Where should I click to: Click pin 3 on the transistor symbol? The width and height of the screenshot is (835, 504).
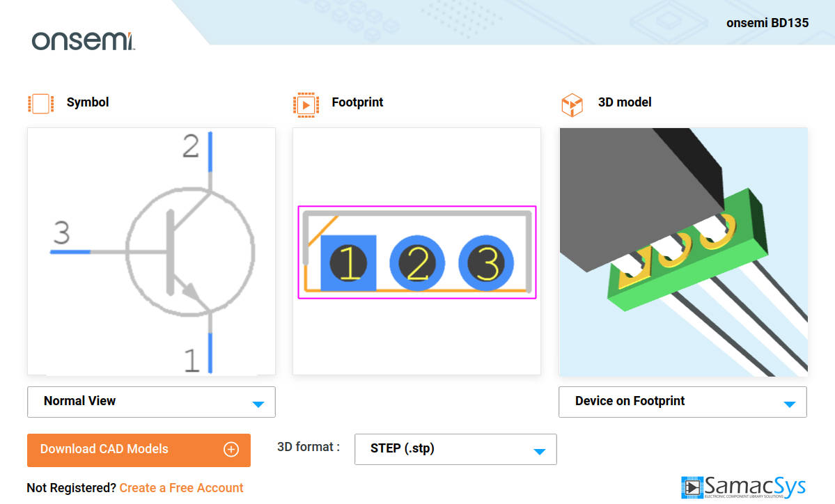click(70, 252)
